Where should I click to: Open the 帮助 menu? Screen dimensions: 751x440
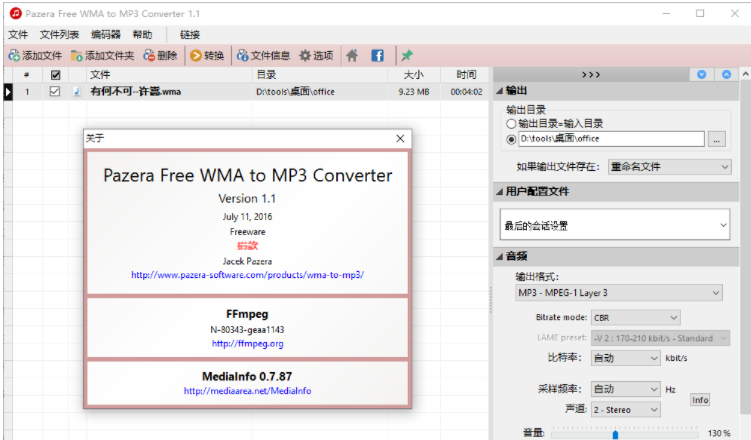click(x=142, y=34)
